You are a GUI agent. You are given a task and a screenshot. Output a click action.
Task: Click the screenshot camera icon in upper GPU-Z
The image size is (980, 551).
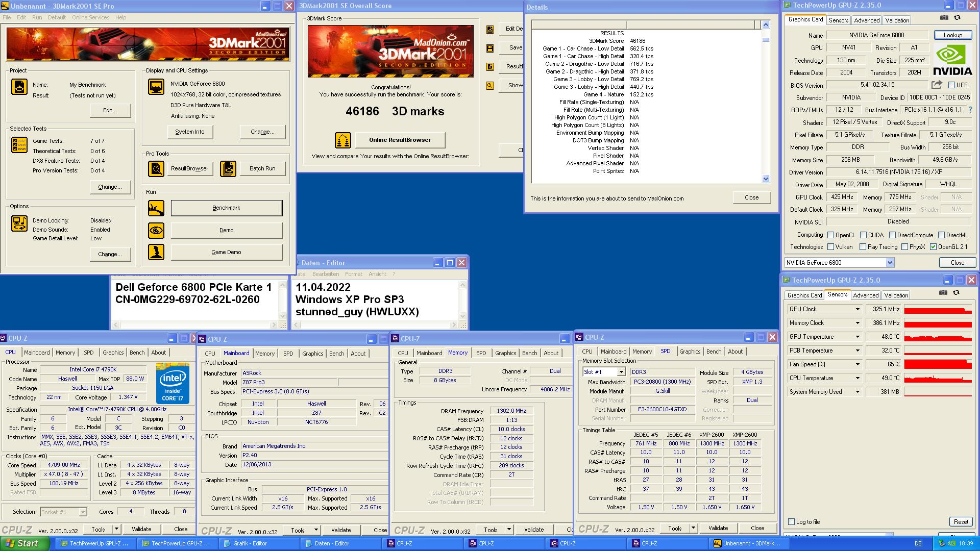point(944,18)
